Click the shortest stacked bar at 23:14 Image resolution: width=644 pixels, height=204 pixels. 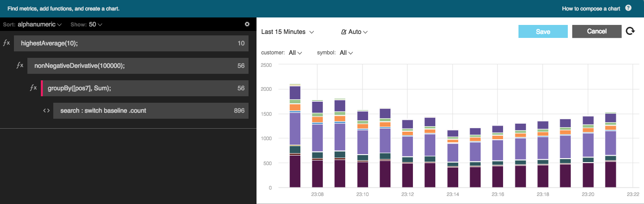(x=453, y=159)
